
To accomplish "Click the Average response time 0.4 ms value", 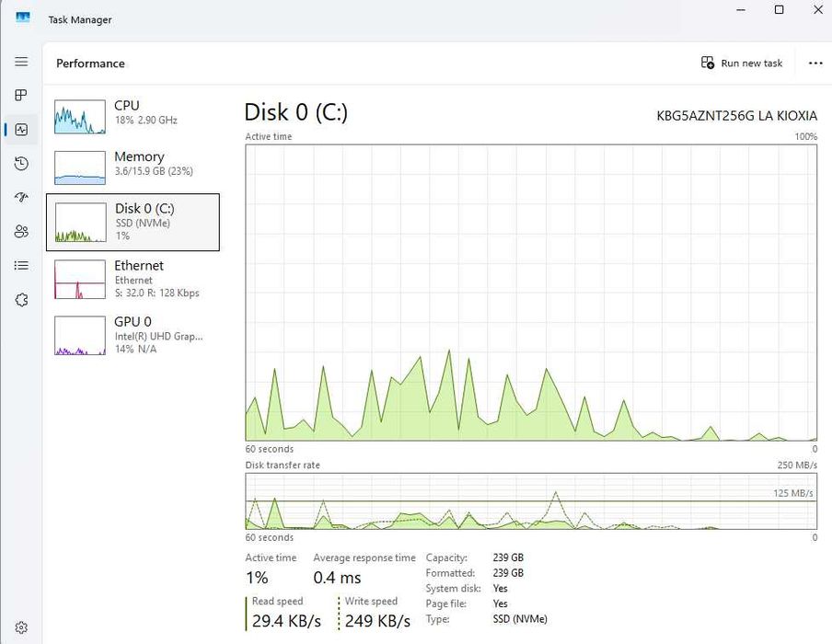I will [337, 578].
